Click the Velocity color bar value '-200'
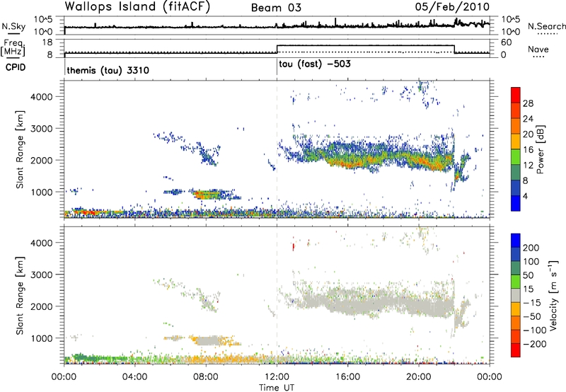The height and width of the screenshot is (392, 566). pyautogui.click(x=535, y=344)
